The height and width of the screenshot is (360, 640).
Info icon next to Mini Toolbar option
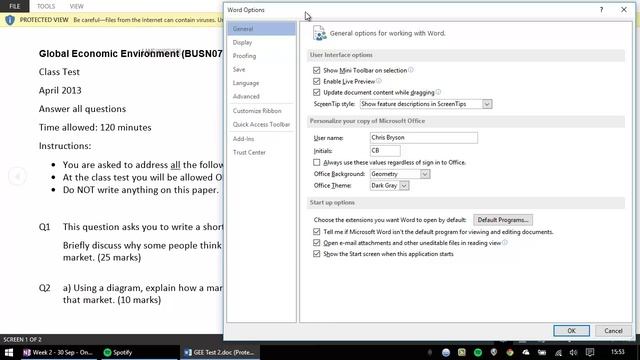(x=411, y=70)
